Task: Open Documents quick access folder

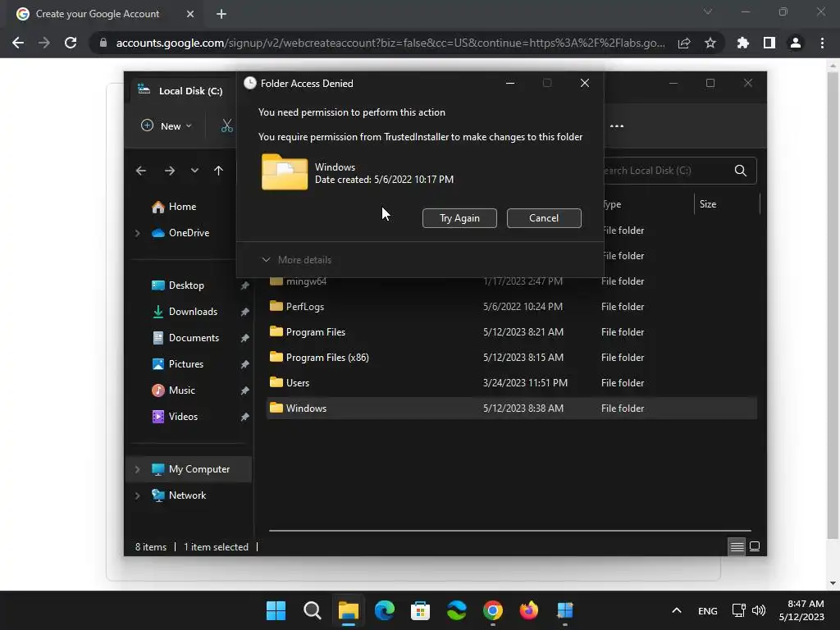Action: 194,338
